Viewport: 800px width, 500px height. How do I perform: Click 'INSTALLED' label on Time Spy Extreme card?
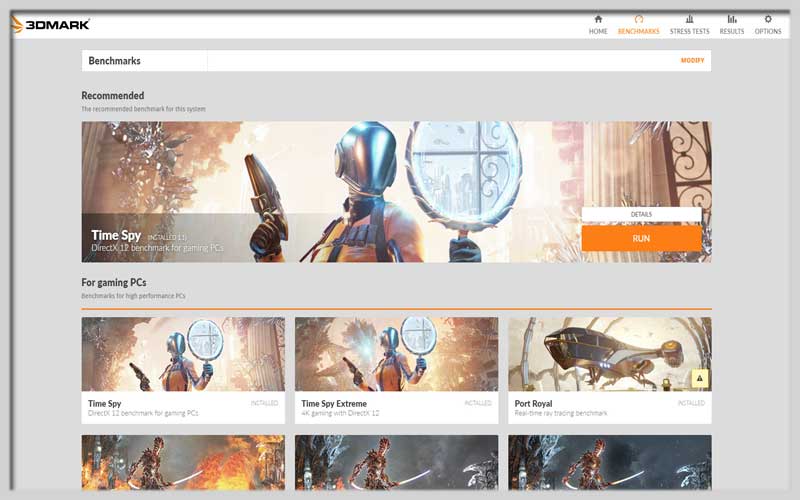click(x=478, y=403)
